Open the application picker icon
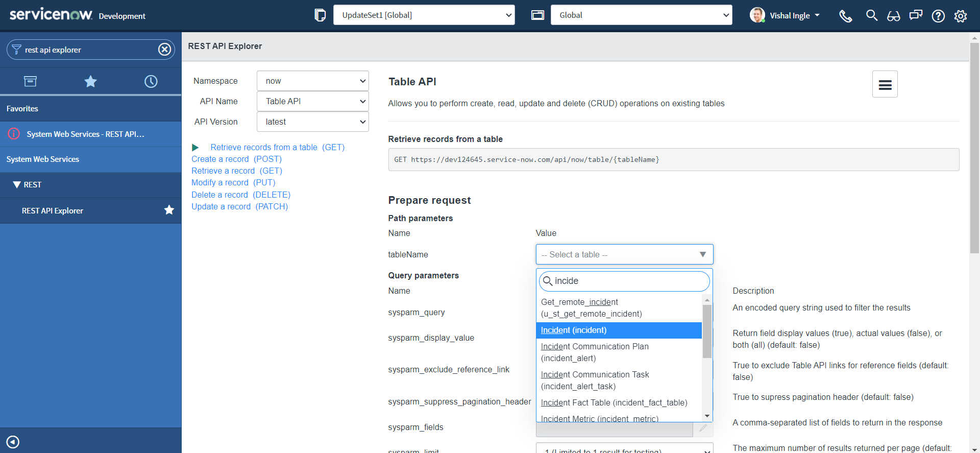The image size is (980, 453). [537, 15]
